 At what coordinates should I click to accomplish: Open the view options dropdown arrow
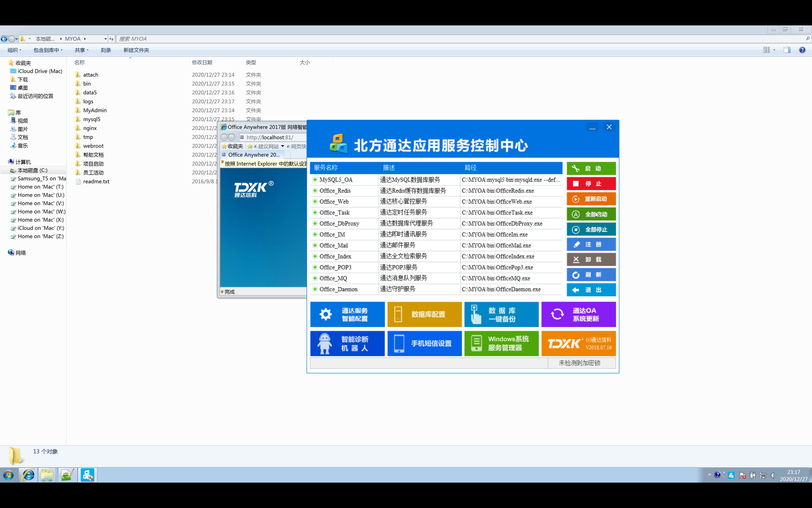click(x=774, y=50)
